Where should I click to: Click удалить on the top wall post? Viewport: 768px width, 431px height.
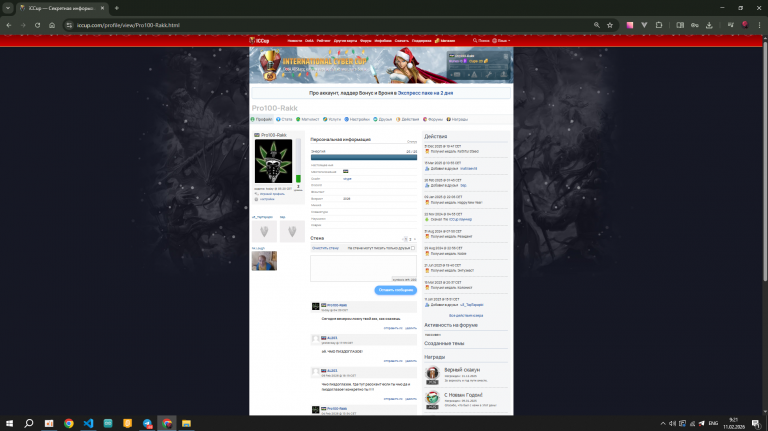coord(411,328)
